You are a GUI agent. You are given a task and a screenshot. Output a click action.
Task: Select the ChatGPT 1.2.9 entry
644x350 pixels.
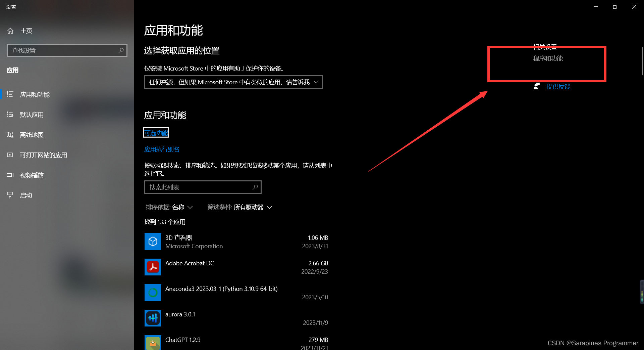(x=236, y=343)
